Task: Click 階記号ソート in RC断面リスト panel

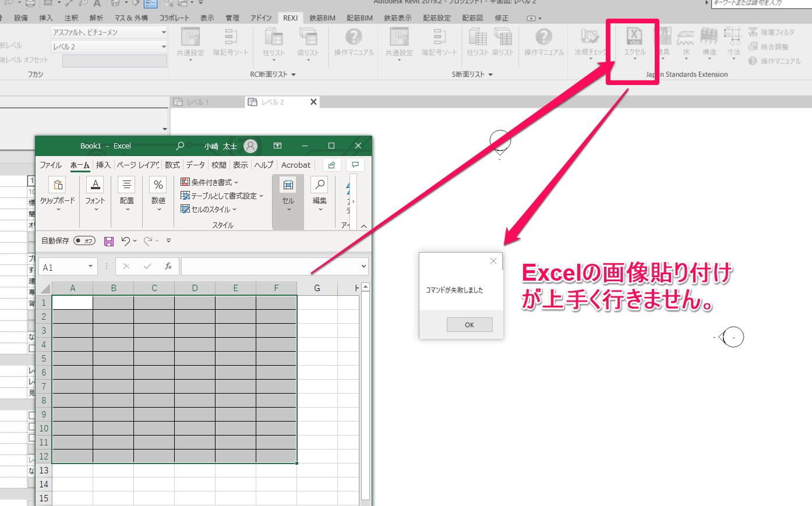Action: [231, 41]
